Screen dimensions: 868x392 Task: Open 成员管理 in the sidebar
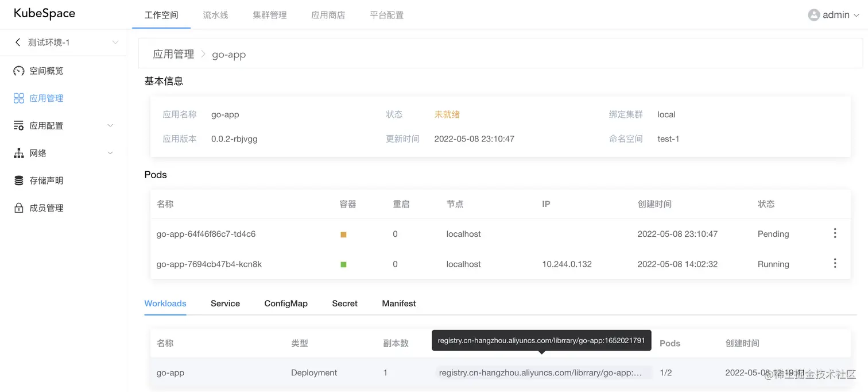[x=46, y=208]
